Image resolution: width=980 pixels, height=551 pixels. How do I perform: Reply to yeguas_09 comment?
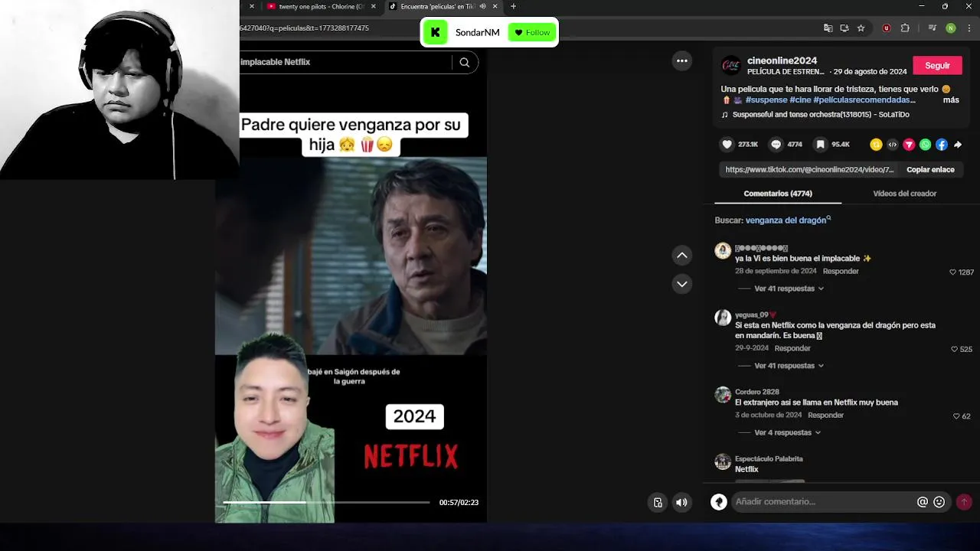click(x=792, y=348)
